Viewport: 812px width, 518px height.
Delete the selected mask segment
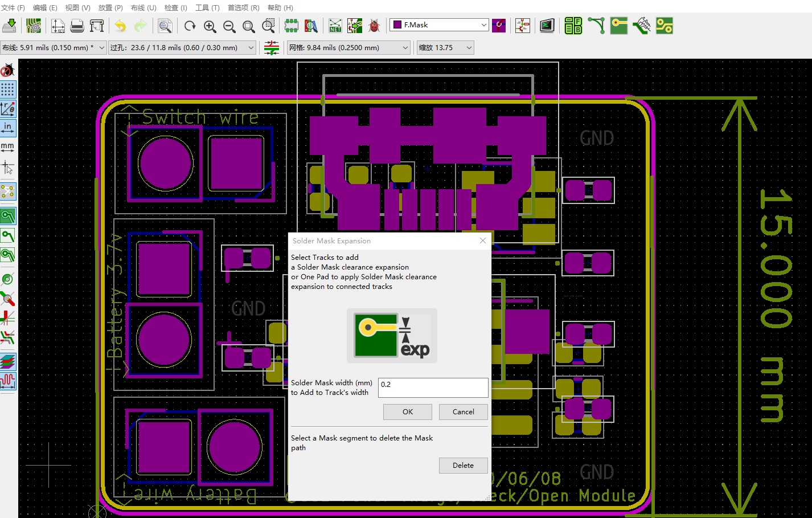463,465
